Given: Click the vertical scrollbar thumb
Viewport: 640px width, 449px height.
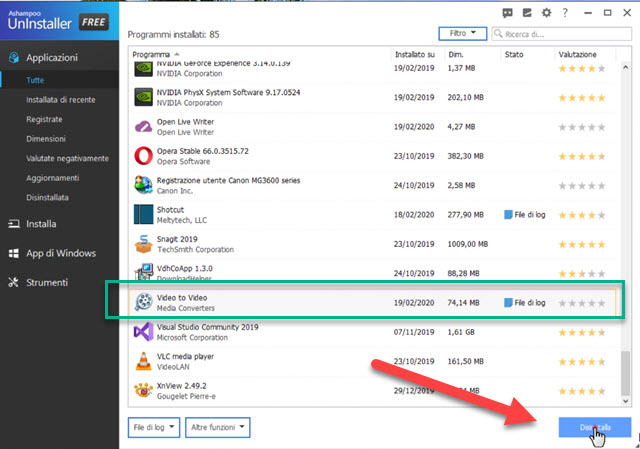Looking at the screenshot, I should (x=625, y=373).
